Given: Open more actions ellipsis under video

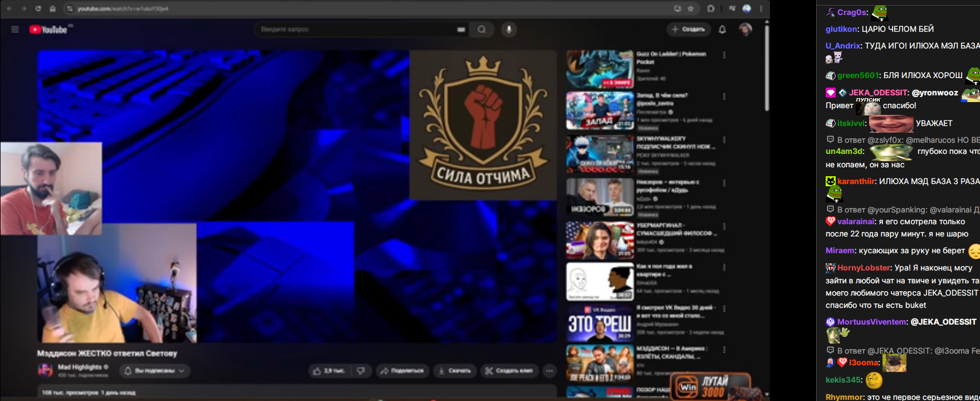Looking at the screenshot, I should pyautogui.click(x=549, y=370).
